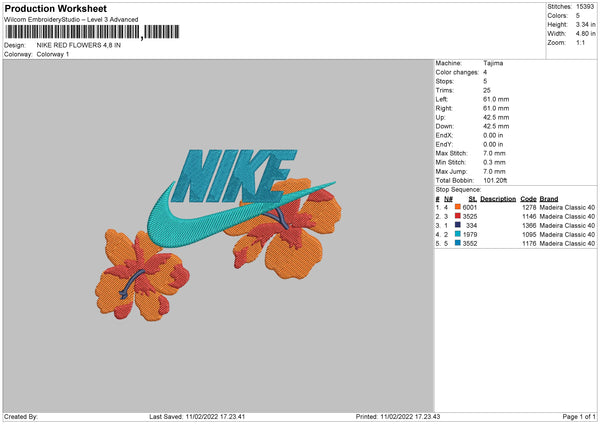Click the 'Created By:' footer label
The width and height of the screenshot is (600, 424).
[x=21, y=417]
